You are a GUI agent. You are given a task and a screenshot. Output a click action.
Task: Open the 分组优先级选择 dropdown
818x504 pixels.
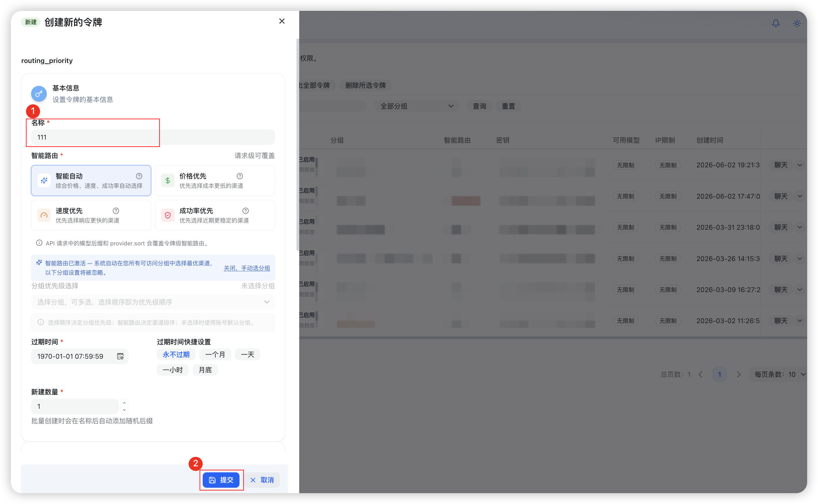[153, 302]
